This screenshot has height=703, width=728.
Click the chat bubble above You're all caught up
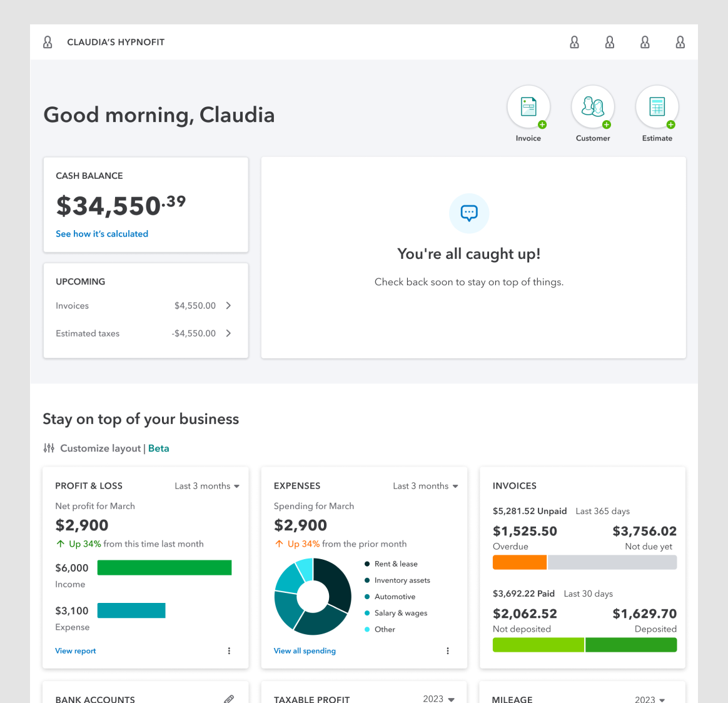click(x=469, y=213)
